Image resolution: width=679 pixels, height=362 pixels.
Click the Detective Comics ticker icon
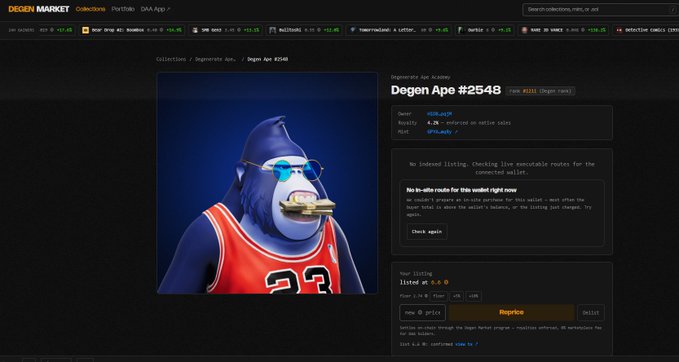pos(619,30)
